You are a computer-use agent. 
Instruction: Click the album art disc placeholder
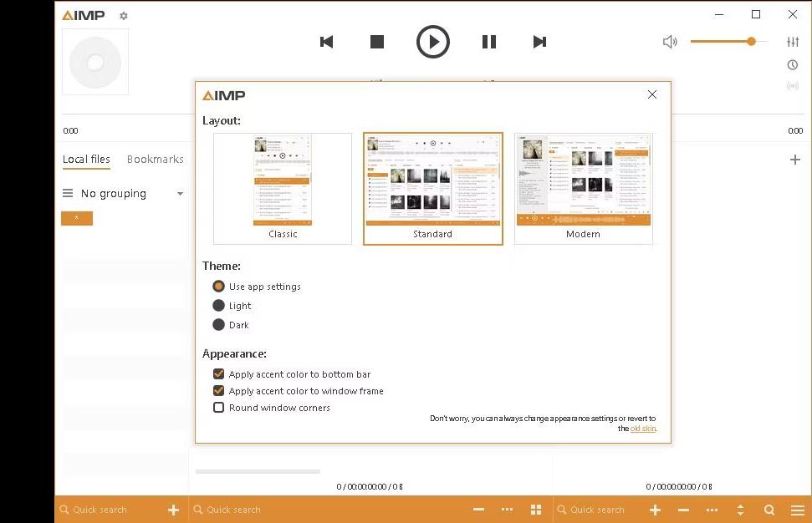95,62
